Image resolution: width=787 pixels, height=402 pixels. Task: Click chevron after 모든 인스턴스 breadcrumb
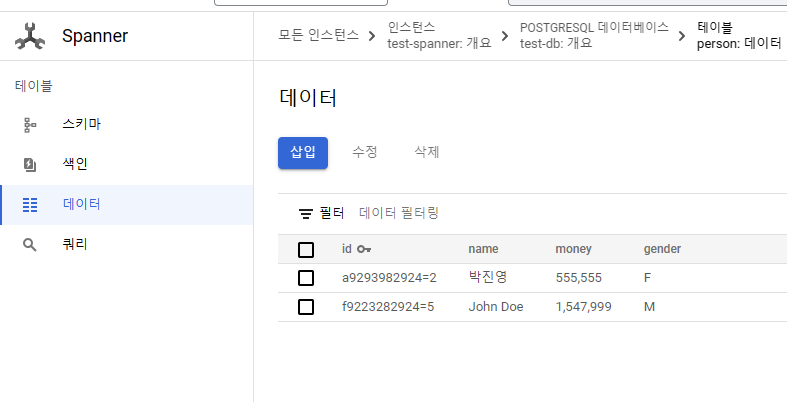click(372, 37)
